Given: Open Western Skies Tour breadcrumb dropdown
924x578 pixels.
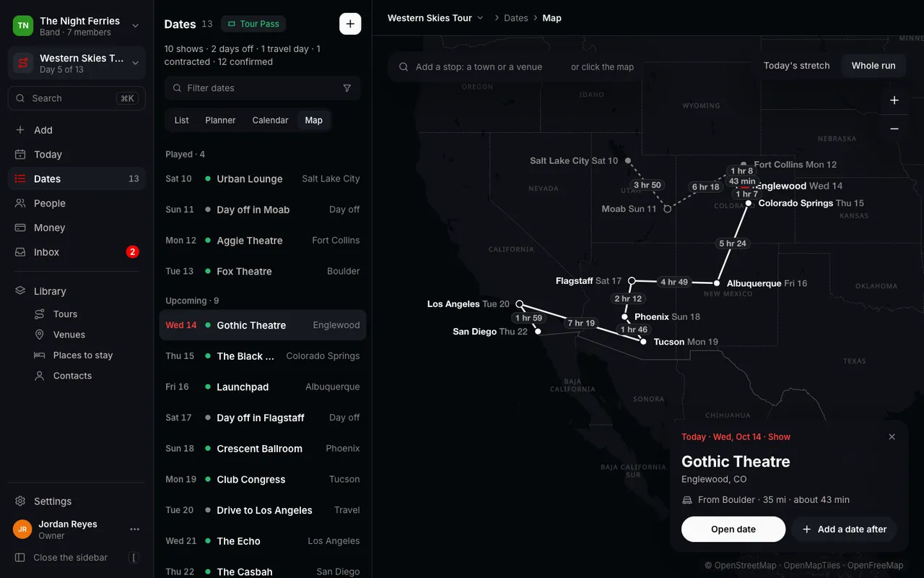Looking at the screenshot, I should click(435, 18).
